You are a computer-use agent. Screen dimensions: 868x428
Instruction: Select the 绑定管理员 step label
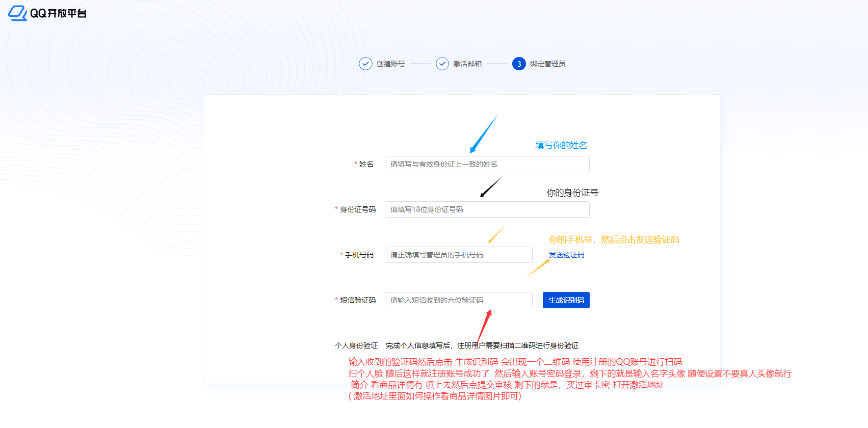(x=547, y=64)
